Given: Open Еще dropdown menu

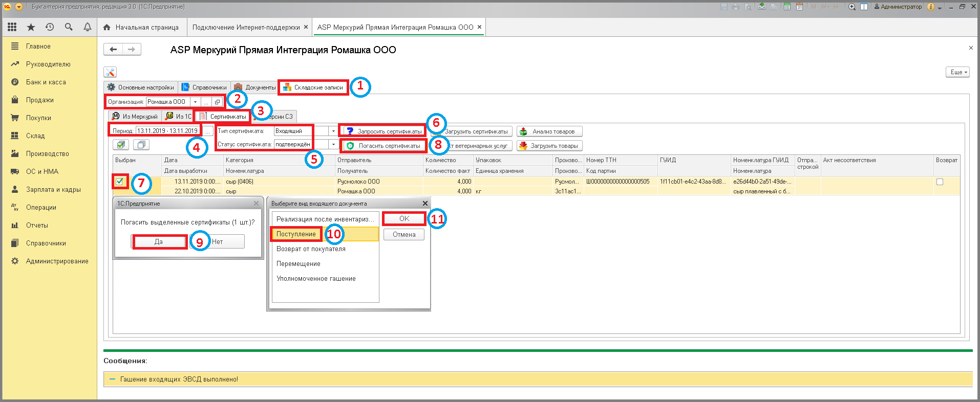Looking at the screenshot, I should 957,72.
